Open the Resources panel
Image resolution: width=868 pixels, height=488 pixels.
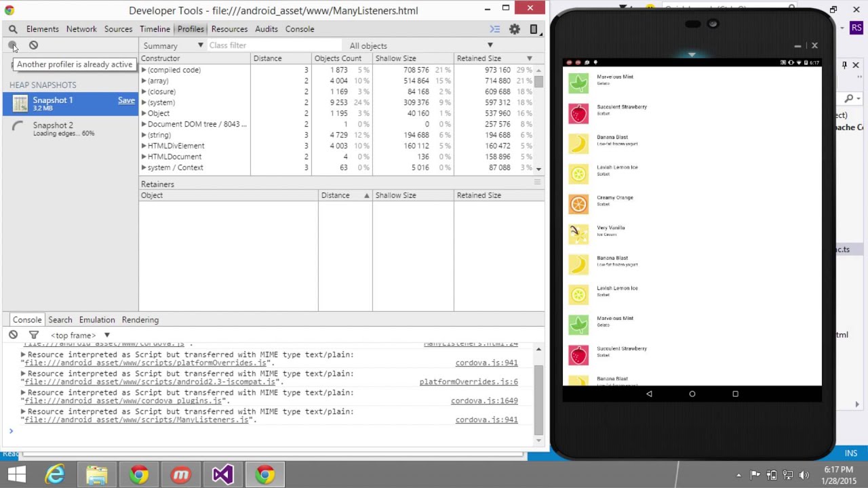pyautogui.click(x=229, y=29)
